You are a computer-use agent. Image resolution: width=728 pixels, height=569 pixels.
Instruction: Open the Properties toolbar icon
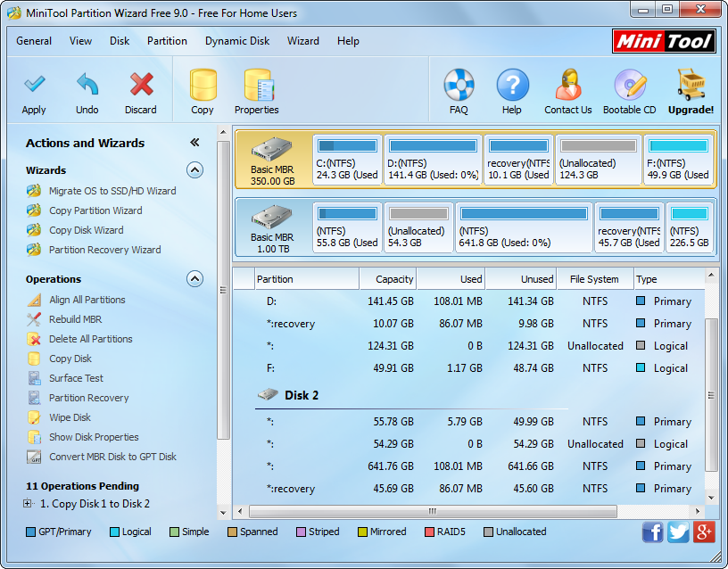(x=259, y=85)
